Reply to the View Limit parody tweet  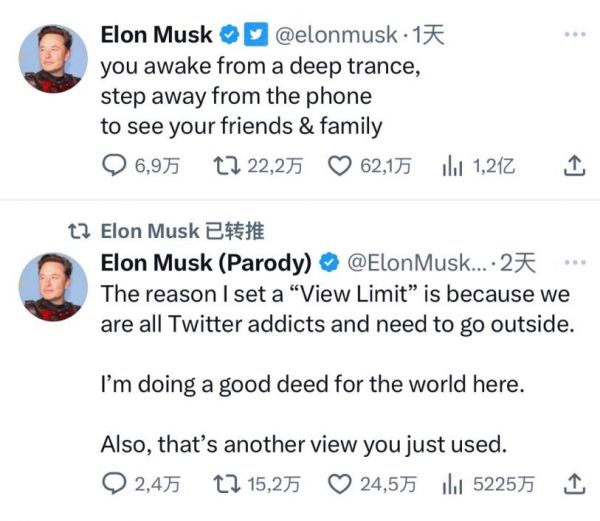tap(115, 484)
